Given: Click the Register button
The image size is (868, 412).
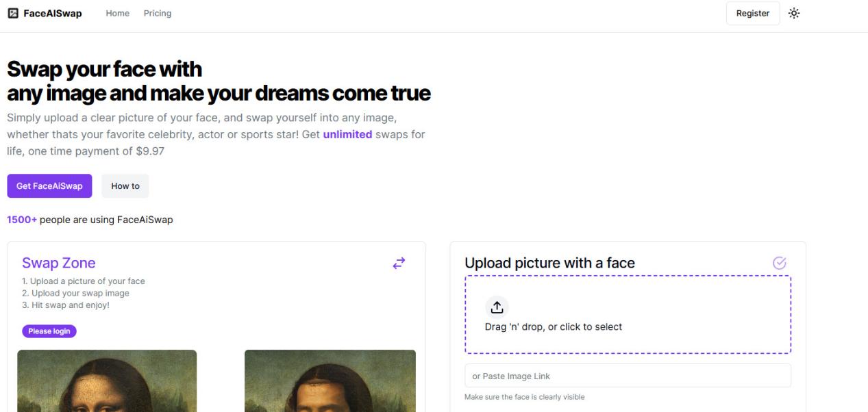Looking at the screenshot, I should (753, 13).
